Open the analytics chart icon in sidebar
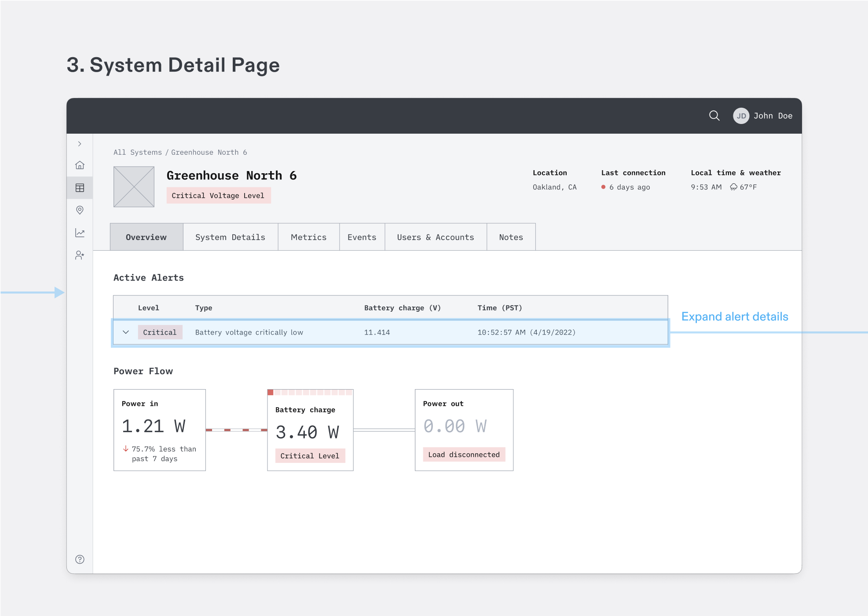 80,233
